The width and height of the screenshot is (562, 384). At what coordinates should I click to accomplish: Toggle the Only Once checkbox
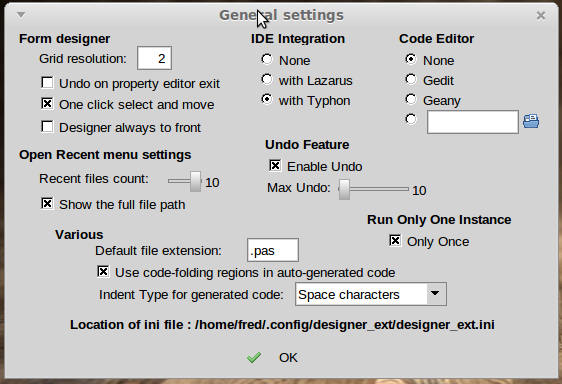pos(395,241)
